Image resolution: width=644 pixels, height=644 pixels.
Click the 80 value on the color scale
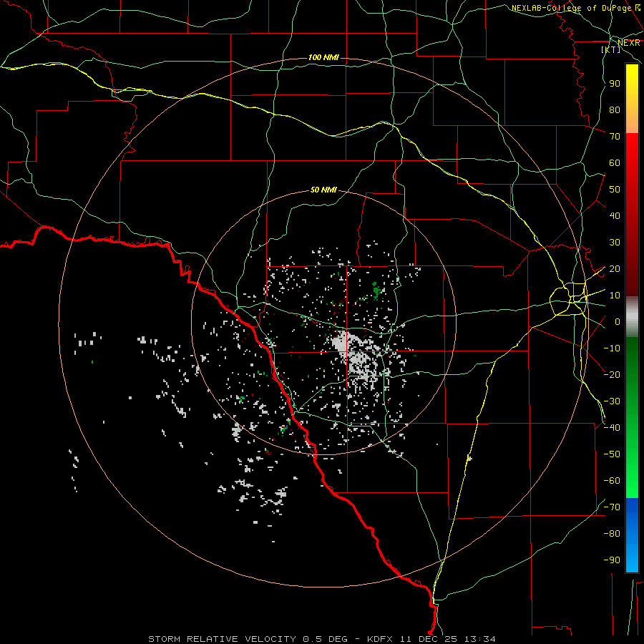click(615, 110)
